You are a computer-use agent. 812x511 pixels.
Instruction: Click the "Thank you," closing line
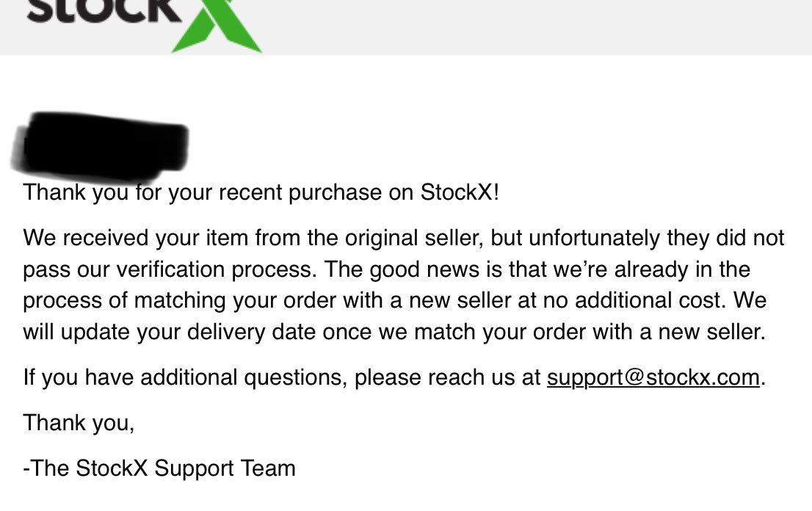[79, 423]
